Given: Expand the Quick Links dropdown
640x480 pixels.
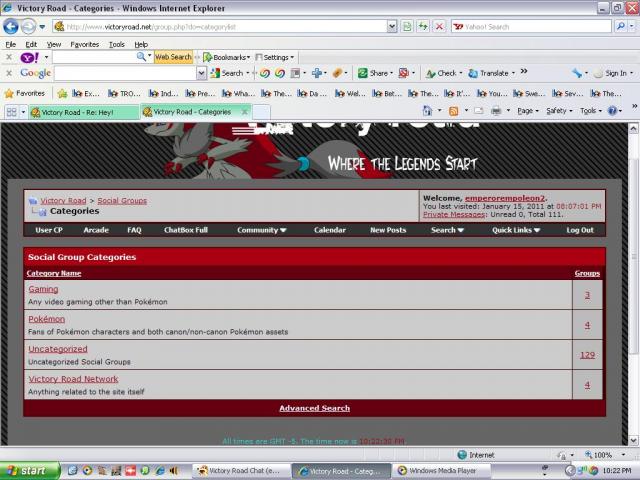Looking at the screenshot, I should coord(516,230).
